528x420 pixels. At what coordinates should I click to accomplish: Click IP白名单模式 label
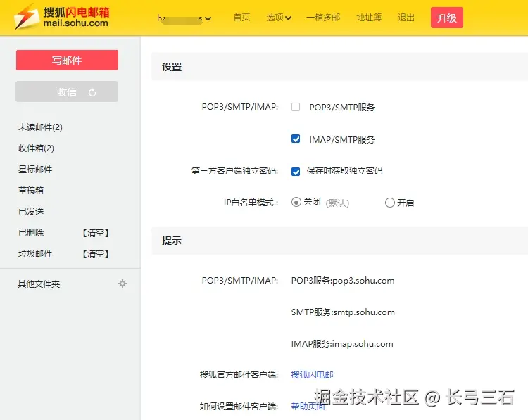point(251,203)
